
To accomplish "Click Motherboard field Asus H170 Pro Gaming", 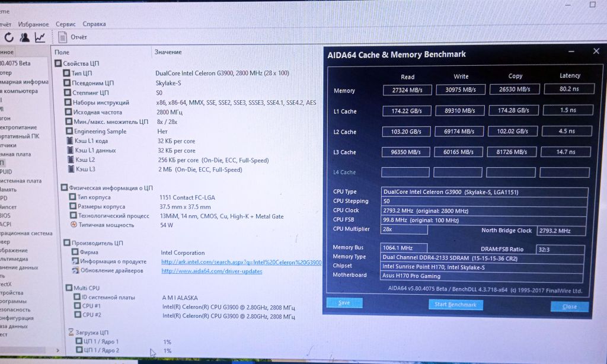I will pos(481,276).
